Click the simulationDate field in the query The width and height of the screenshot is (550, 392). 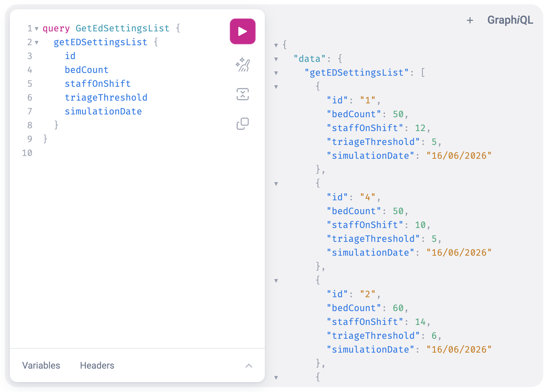point(103,111)
